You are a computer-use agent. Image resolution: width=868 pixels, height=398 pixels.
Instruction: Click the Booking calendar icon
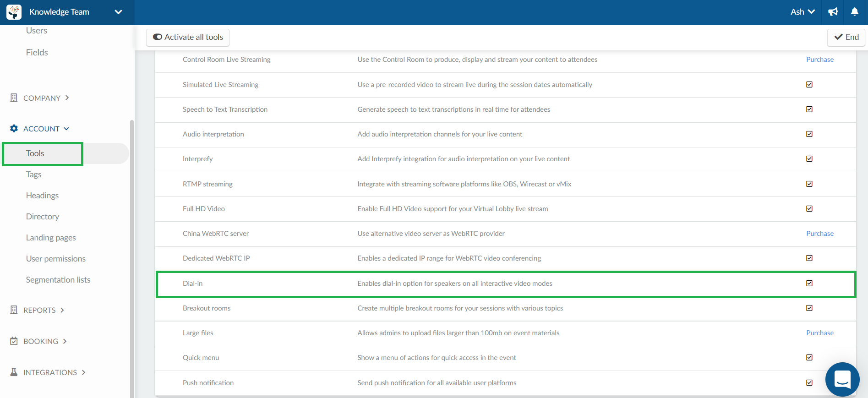pos(14,341)
